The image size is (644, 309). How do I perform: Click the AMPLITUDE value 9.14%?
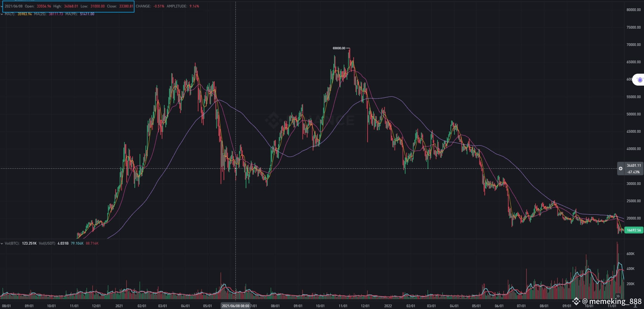click(194, 6)
